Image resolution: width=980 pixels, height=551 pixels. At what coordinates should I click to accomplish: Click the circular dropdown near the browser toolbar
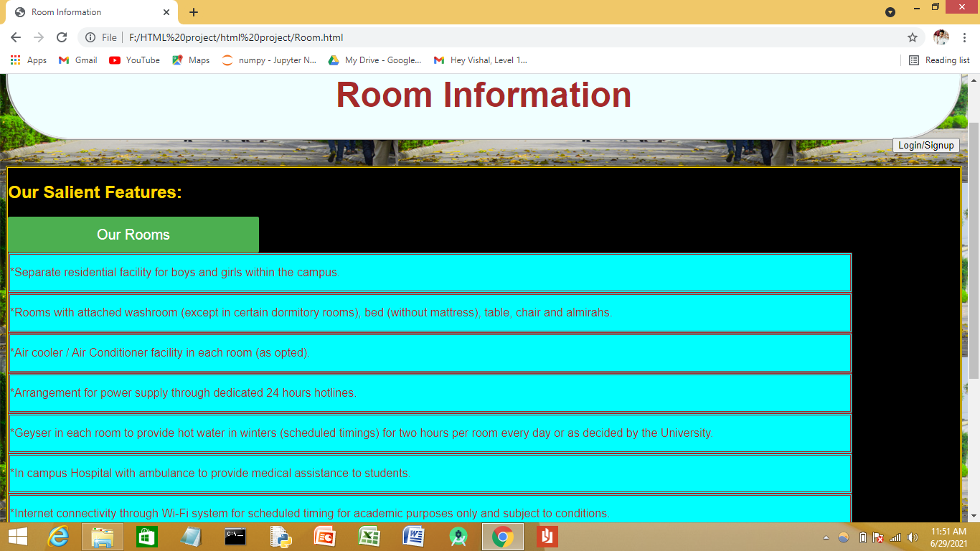point(890,12)
